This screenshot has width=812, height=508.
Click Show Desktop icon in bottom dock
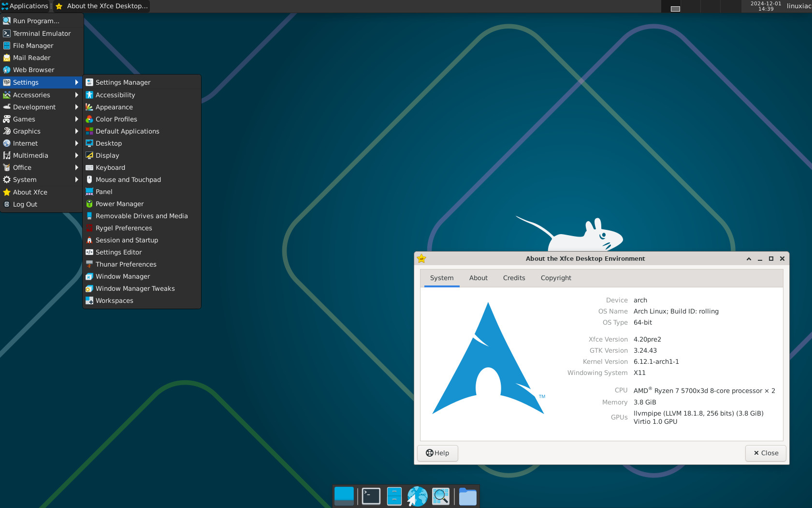coord(344,496)
